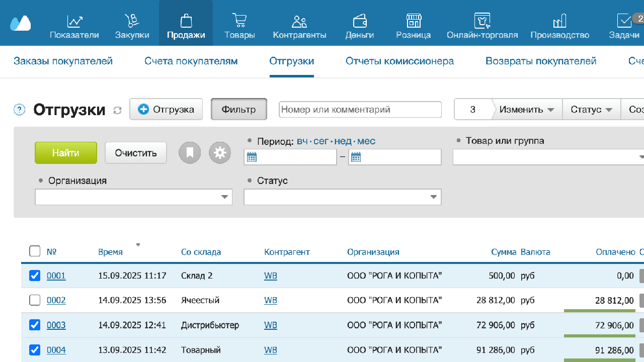Sort by Оплачено column header
This screenshot has height=362, width=644.
[x=615, y=252]
